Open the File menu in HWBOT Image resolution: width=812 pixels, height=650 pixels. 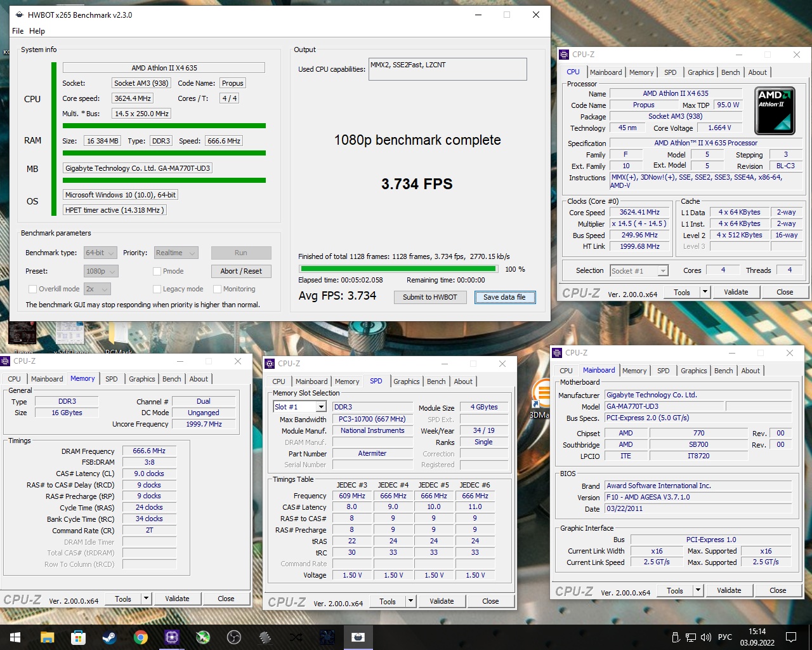(x=18, y=30)
